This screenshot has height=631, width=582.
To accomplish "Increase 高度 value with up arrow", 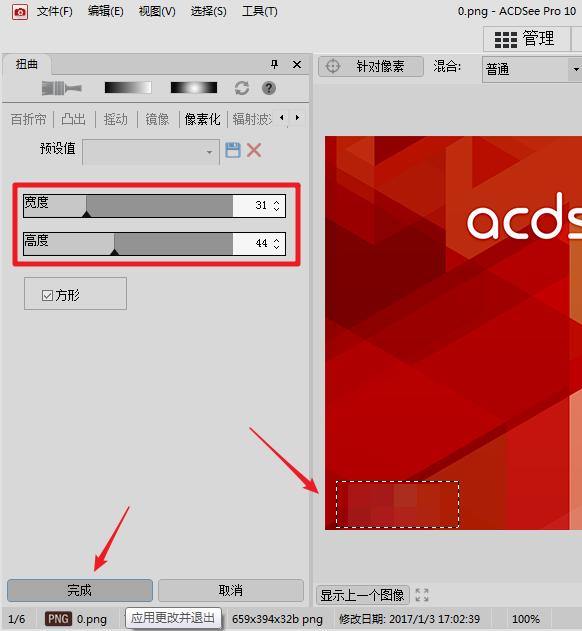I will tap(277, 240).
